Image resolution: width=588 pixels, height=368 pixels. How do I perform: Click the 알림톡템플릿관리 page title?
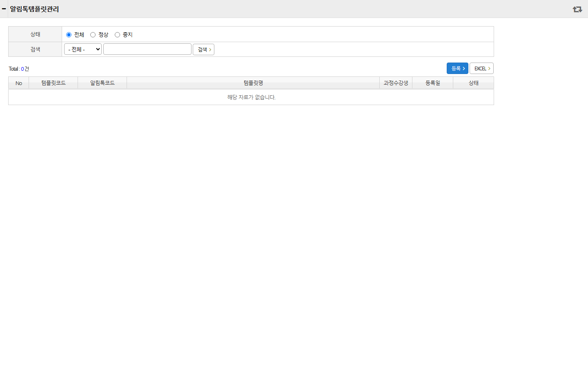34,9
